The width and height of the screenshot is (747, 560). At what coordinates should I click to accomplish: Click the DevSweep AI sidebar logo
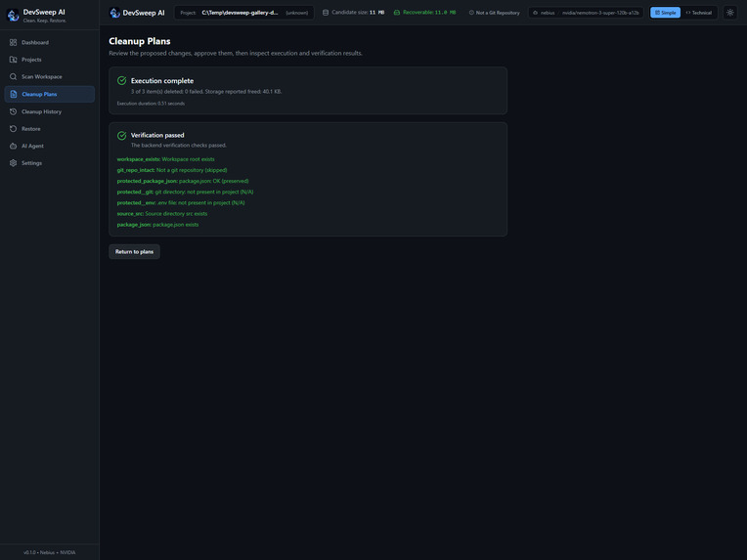(x=13, y=16)
